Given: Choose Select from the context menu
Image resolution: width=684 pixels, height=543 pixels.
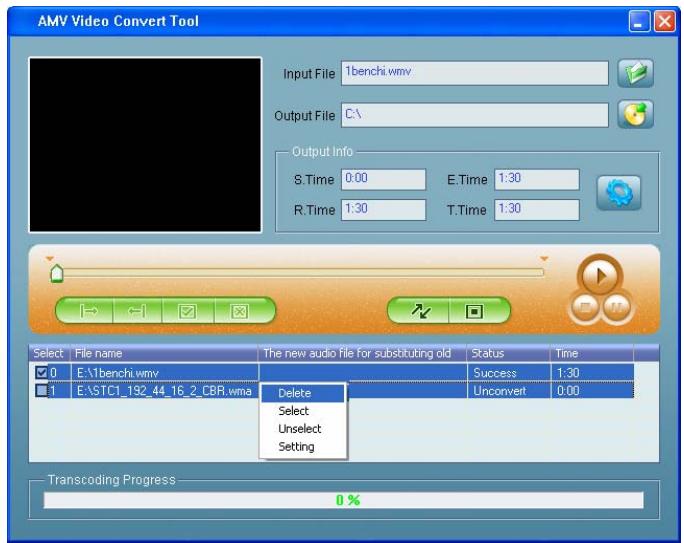Looking at the screenshot, I should pyautogui.click(x=303, y=410).
